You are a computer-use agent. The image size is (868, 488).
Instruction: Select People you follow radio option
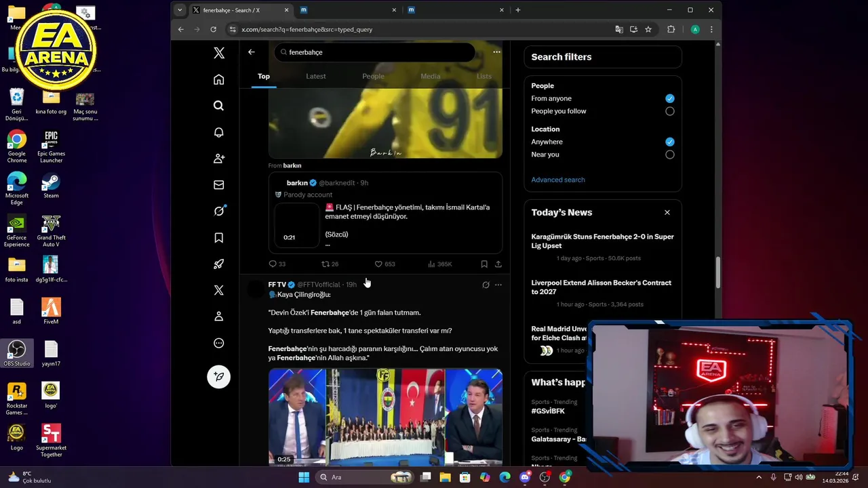tap(669, 111)
